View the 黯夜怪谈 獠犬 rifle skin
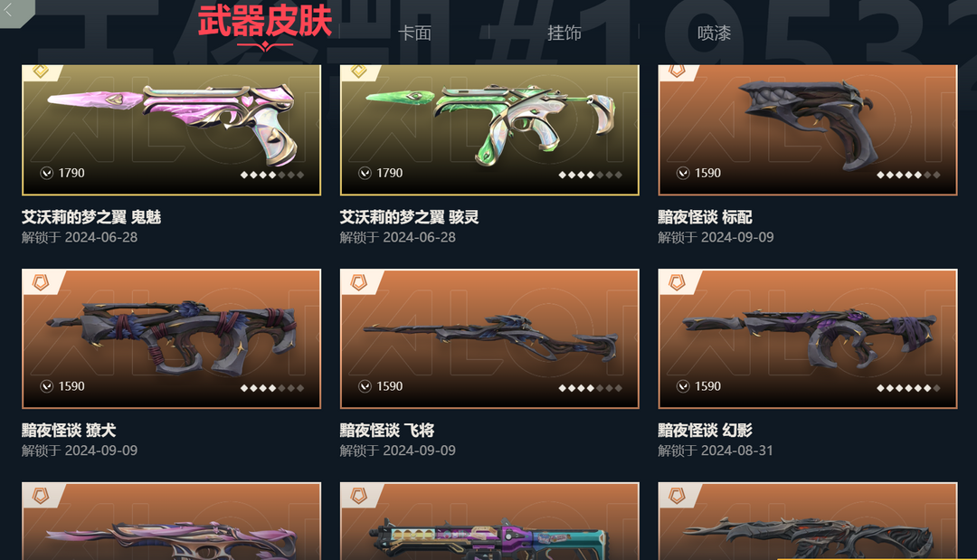 (x=171, y=339)
